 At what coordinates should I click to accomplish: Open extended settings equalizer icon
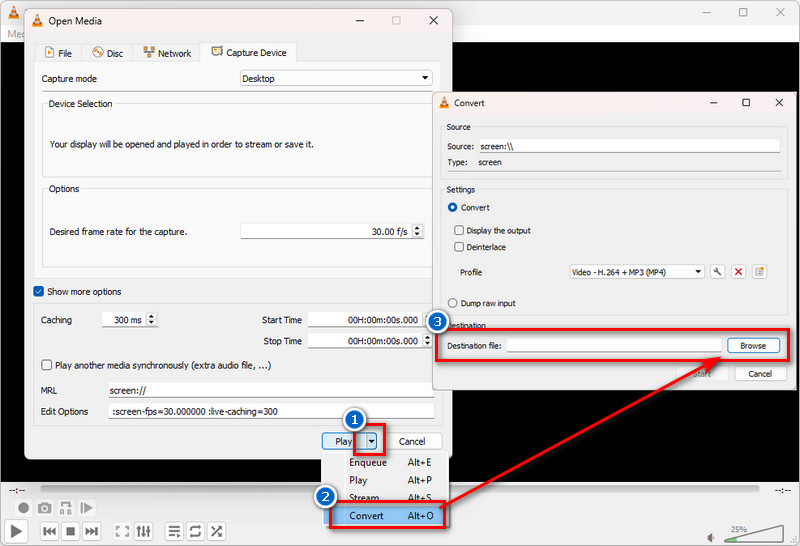click(x=143, y=531)
